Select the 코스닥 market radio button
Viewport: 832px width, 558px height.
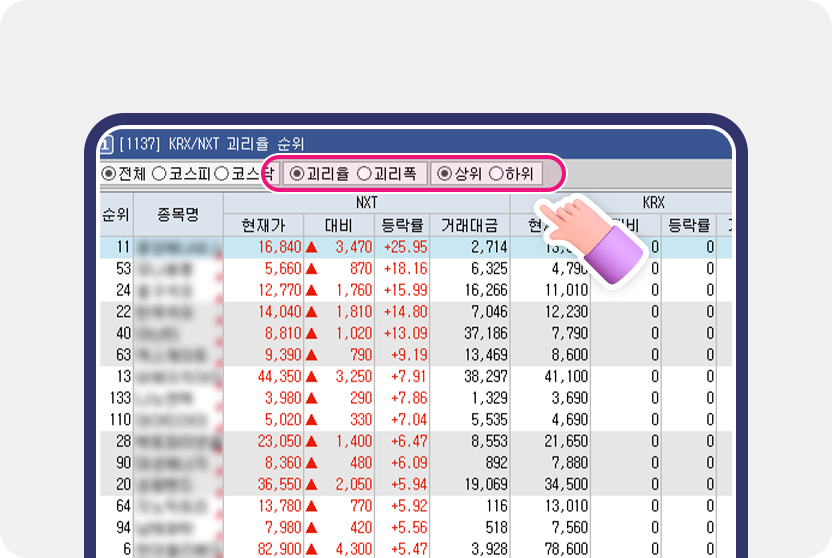point(222,173)
